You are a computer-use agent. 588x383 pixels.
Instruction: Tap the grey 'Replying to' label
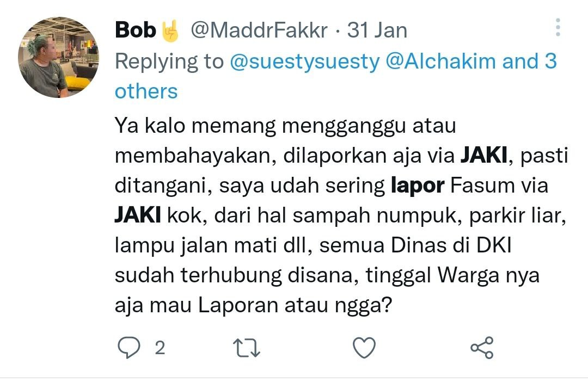coord(169,62)
